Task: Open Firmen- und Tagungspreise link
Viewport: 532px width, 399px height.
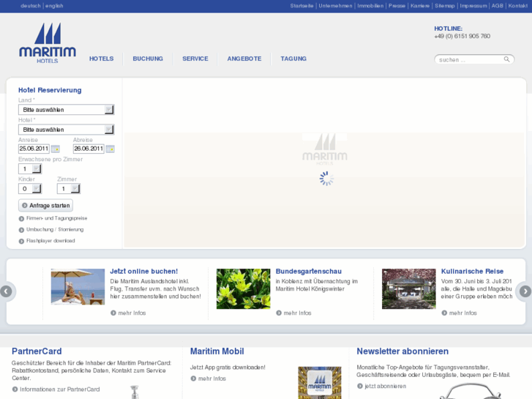Action: tap(56, 218)
